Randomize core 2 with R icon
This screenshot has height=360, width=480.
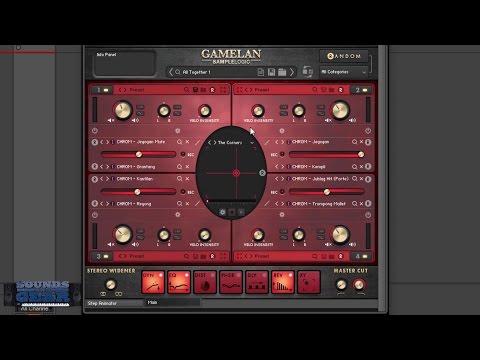341,90
